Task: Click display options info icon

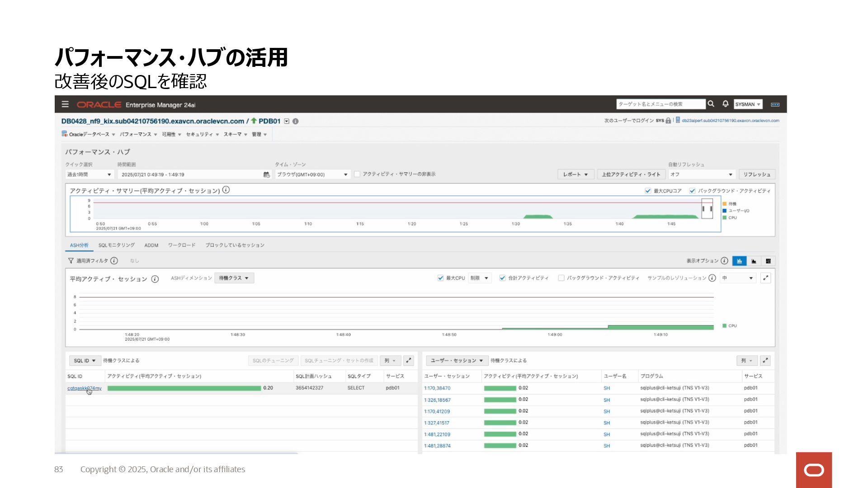Action: pos(725,261)
